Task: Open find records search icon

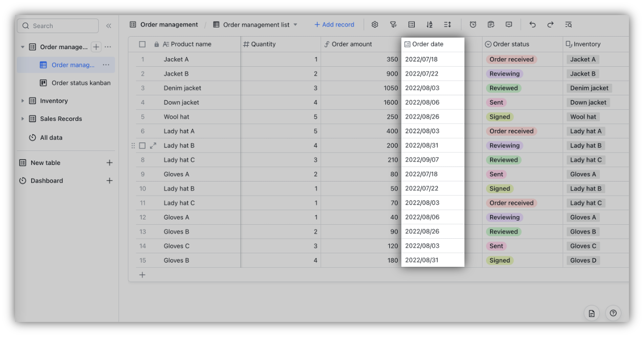Action: tap(568, 25)
